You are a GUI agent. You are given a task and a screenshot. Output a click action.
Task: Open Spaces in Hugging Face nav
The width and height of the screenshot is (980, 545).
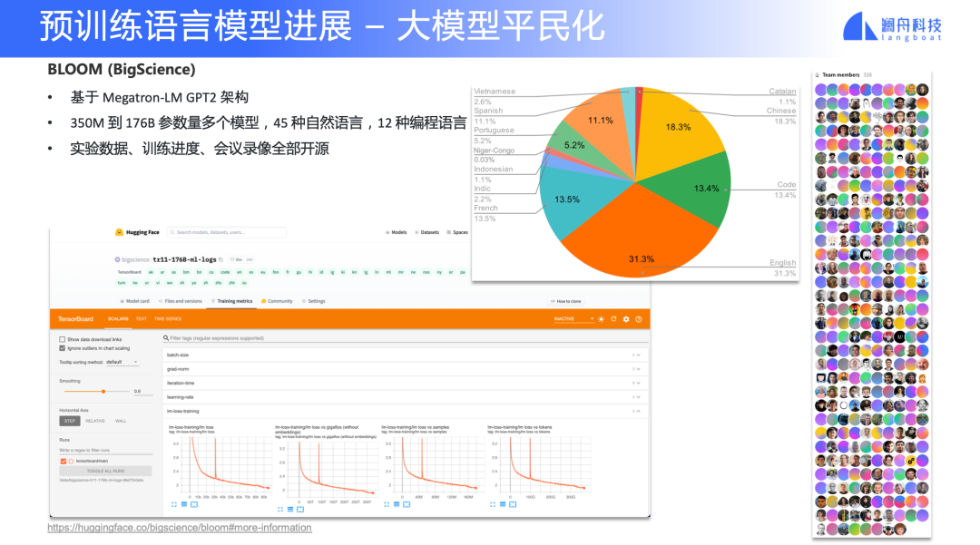coord(457,232)
